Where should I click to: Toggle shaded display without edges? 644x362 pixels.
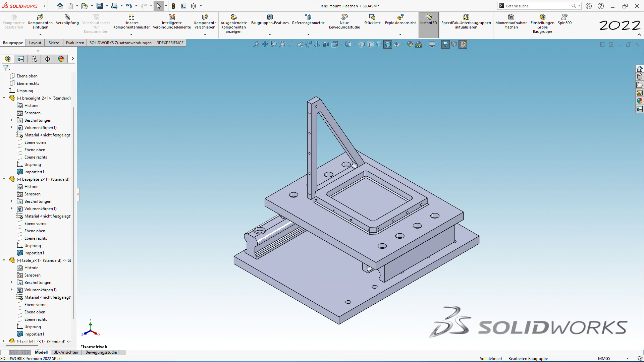tap(379, 44)
